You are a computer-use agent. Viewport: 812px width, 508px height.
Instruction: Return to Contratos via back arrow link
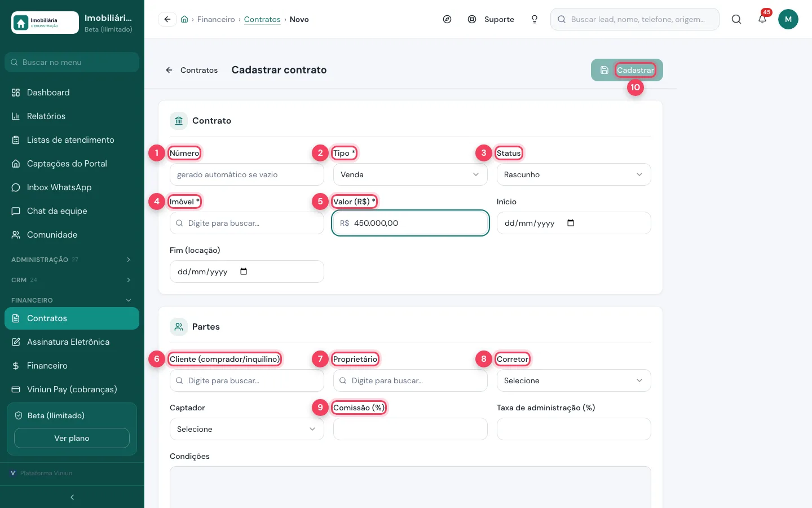[x=192, y=70]
